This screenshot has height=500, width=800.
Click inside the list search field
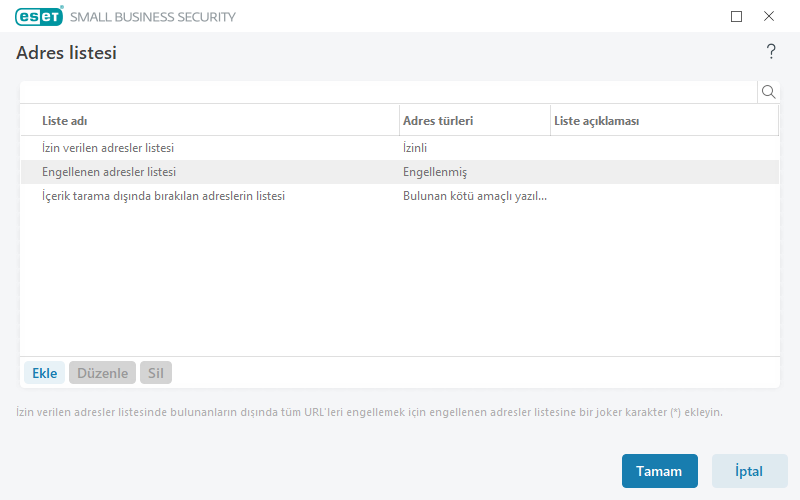point(388,92)
